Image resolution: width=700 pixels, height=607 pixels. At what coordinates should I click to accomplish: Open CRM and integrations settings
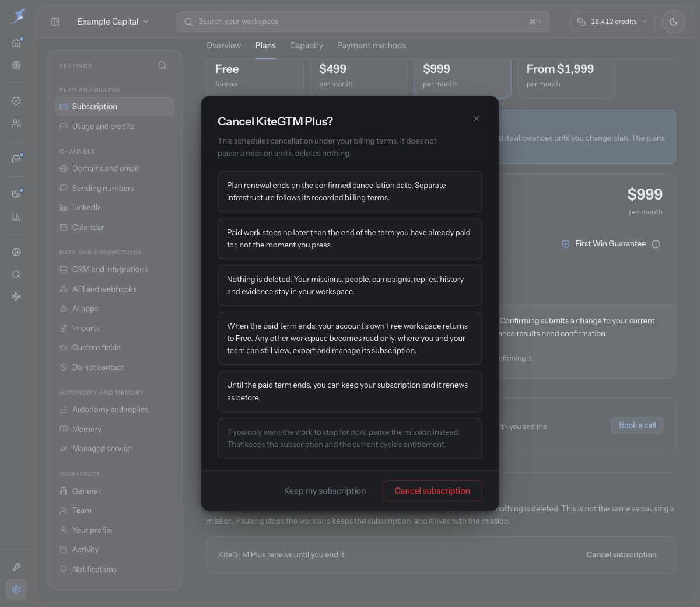[115, 270]
